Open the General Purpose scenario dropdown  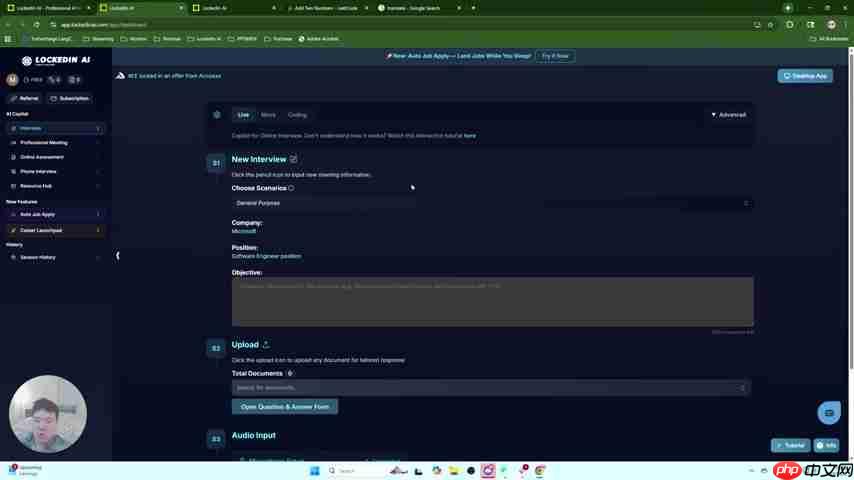tap(492, 203)
